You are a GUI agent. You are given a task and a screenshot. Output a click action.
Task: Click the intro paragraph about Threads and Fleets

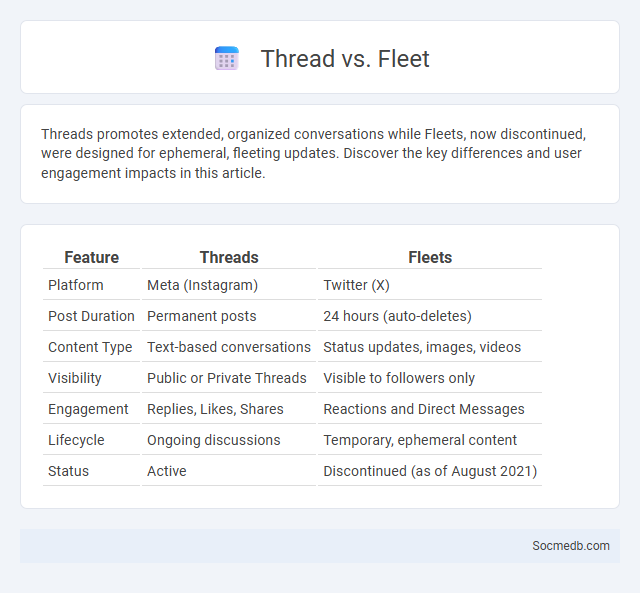[x=313, y=153]
